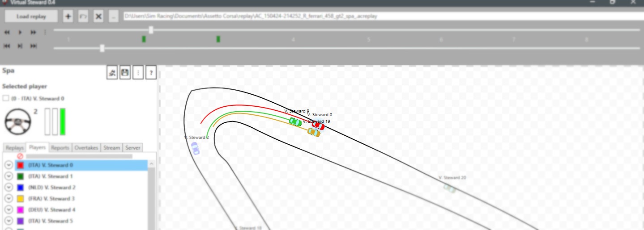Click the X icon next to replay path
The width and height of the screenshot is (644, 230).
[98, 17]
